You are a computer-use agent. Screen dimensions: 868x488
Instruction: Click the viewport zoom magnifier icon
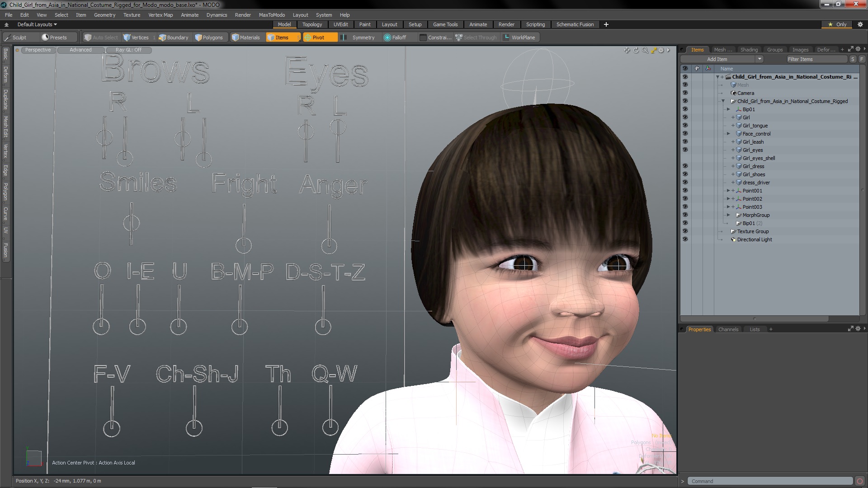click(645, 50)
